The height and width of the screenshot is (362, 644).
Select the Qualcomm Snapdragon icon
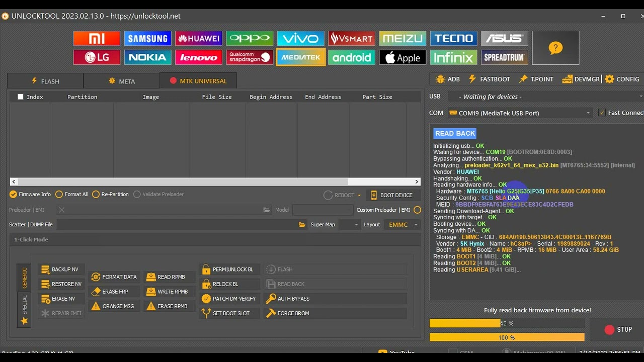[250, 57]
